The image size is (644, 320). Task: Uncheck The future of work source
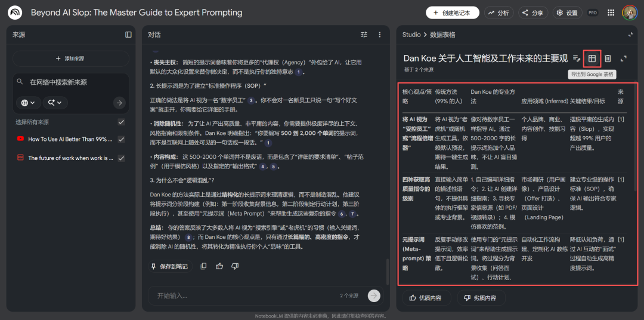[x=121, y=158]
